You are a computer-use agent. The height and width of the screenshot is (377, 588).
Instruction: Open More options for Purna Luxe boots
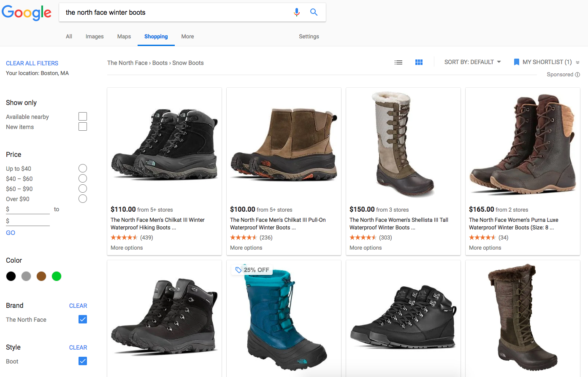tap(485, 248)
